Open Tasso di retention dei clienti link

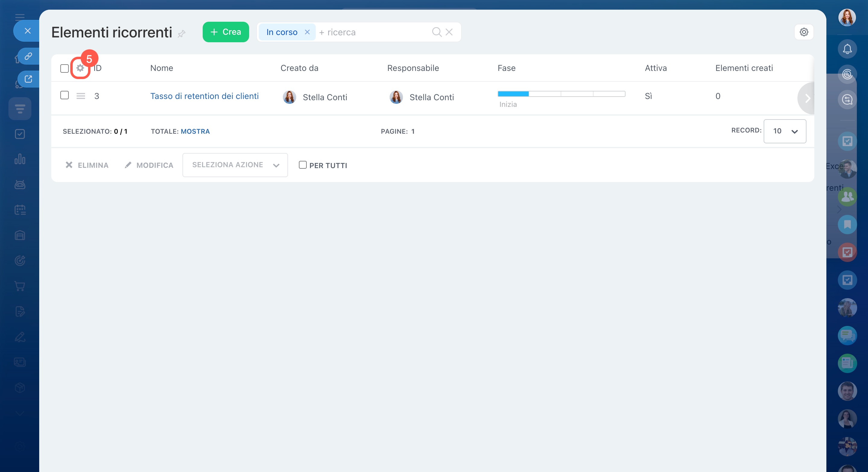coord(204,96)
